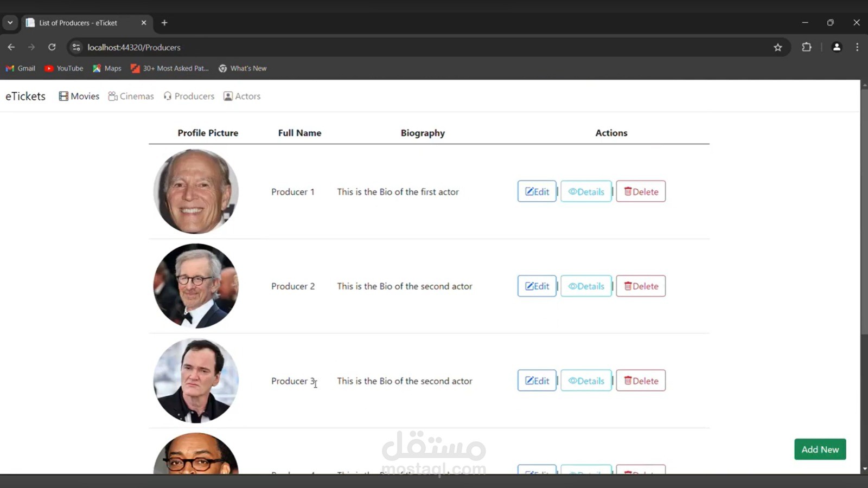This screenshot has width=868, height=488.
Task: View Details for Producer 3
Action: [x=586, y=381]
